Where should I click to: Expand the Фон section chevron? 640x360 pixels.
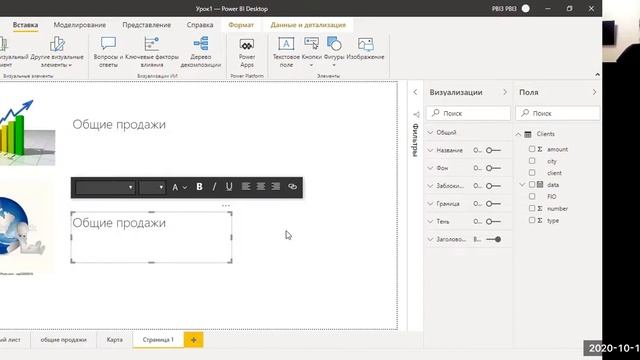pyautogui.click(x=430, y=168)
